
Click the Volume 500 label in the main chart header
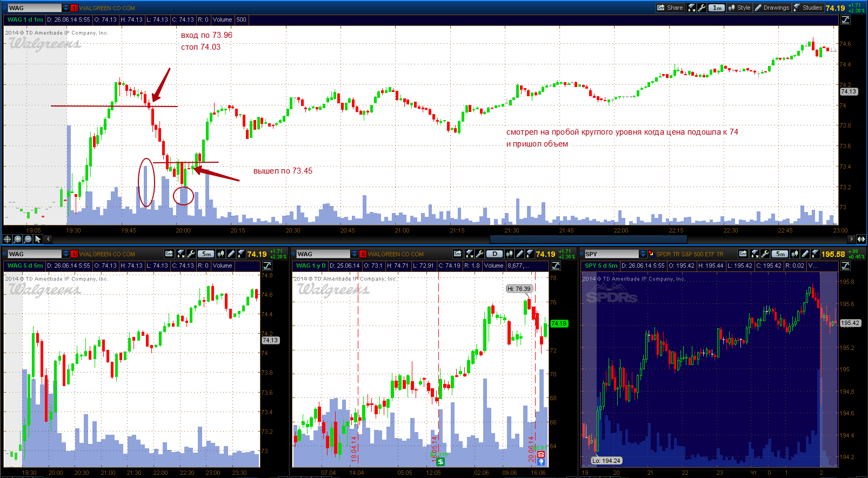(230, 19)
